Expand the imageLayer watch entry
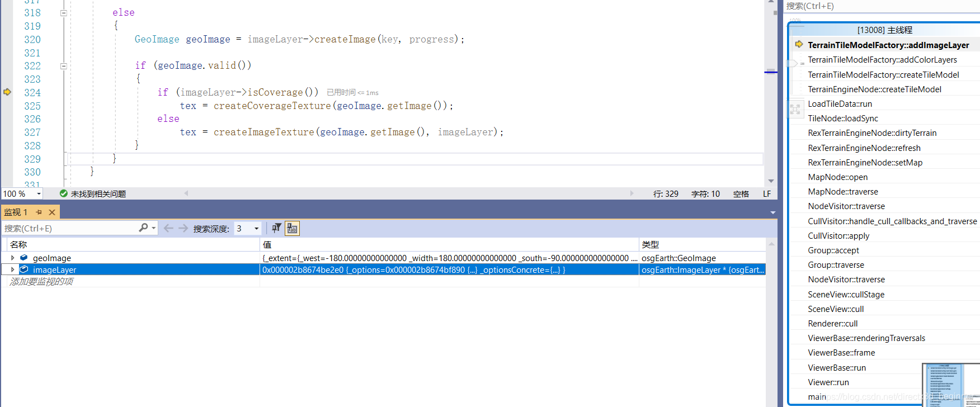Viewport: 980px width, 407px height. click(12, 269)
